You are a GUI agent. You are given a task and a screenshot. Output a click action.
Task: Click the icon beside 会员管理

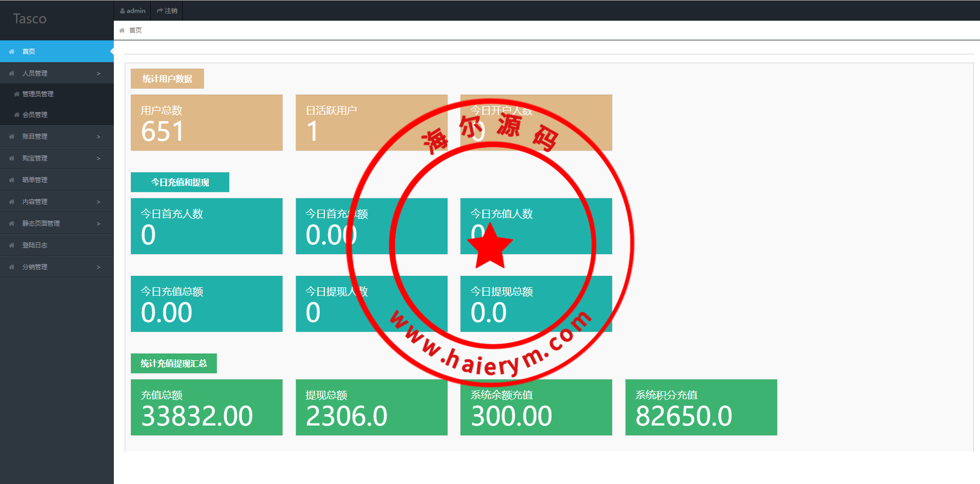tap(17, 115)
